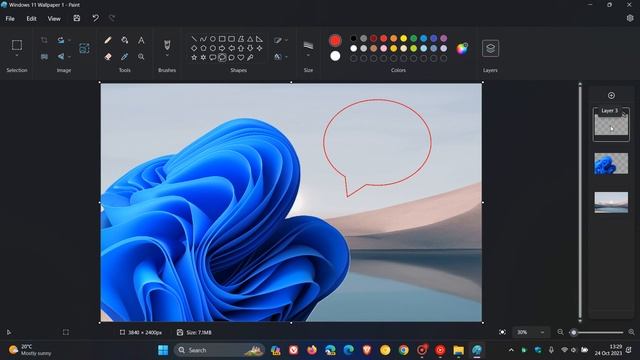This screenshot has width=640, height=360.
Task: Open the File menu
Action: point(10,18)
